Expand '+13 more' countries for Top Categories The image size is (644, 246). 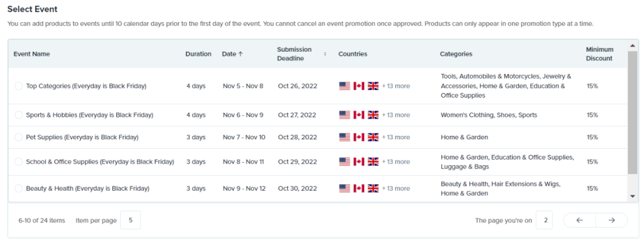pyautogui.click(x=396, y=86)
